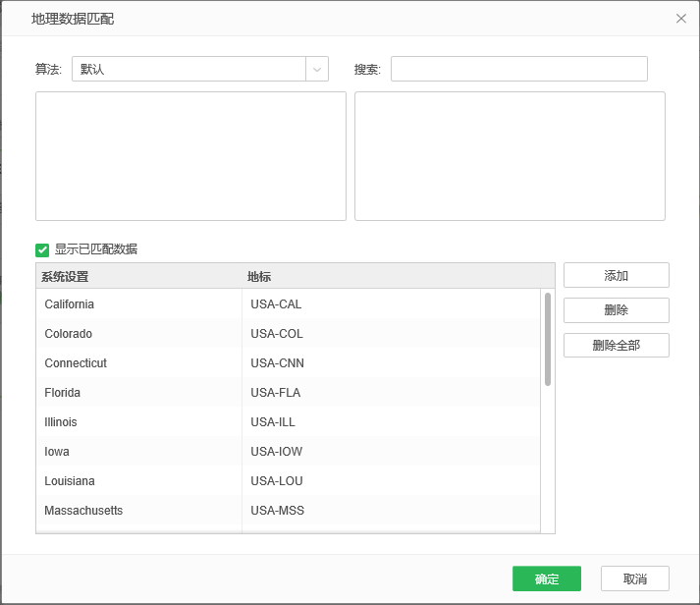Select the Iowa row
This screenshot has height=605, width=700.
(288, 452)
